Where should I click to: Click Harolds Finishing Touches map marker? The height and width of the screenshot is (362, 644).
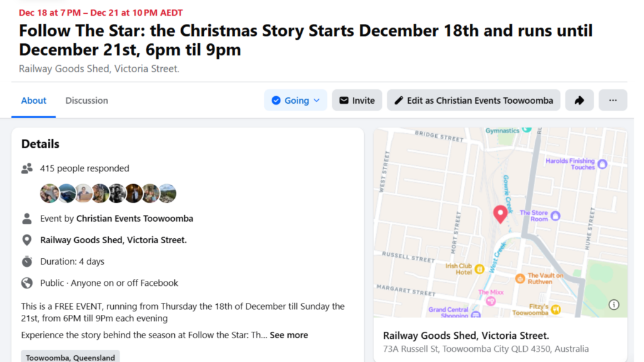click(x=602, y=164)
